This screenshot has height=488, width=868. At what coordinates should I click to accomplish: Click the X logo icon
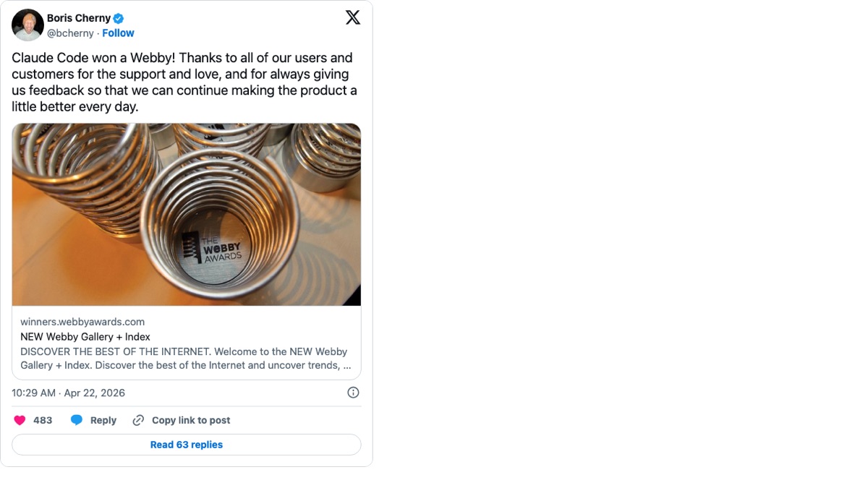coord(353,18)
